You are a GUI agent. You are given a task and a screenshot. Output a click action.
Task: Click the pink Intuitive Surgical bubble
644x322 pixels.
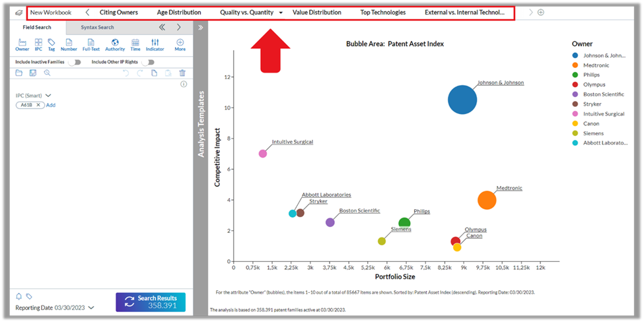(263, 153)
